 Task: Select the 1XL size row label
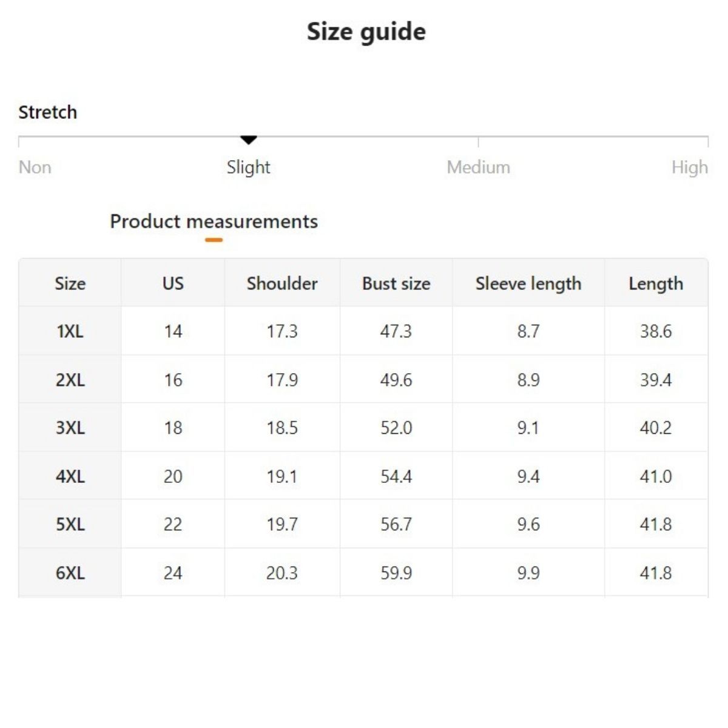[70, 331]
